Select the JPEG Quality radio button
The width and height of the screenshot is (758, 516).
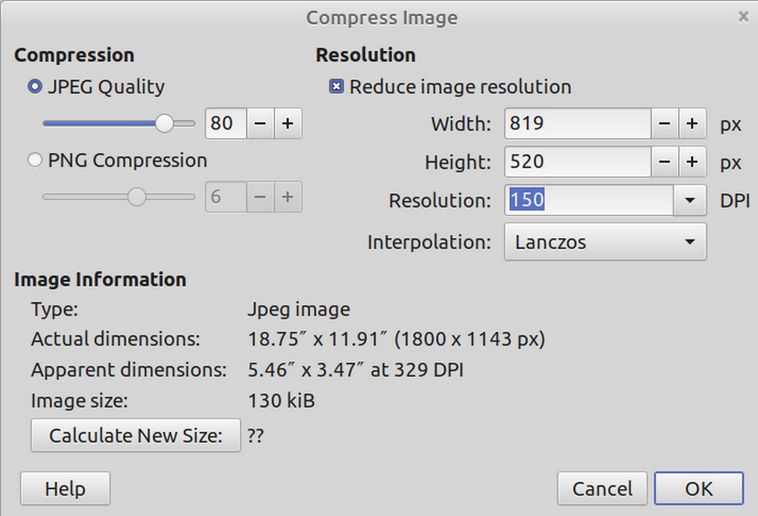coord(36,87)
